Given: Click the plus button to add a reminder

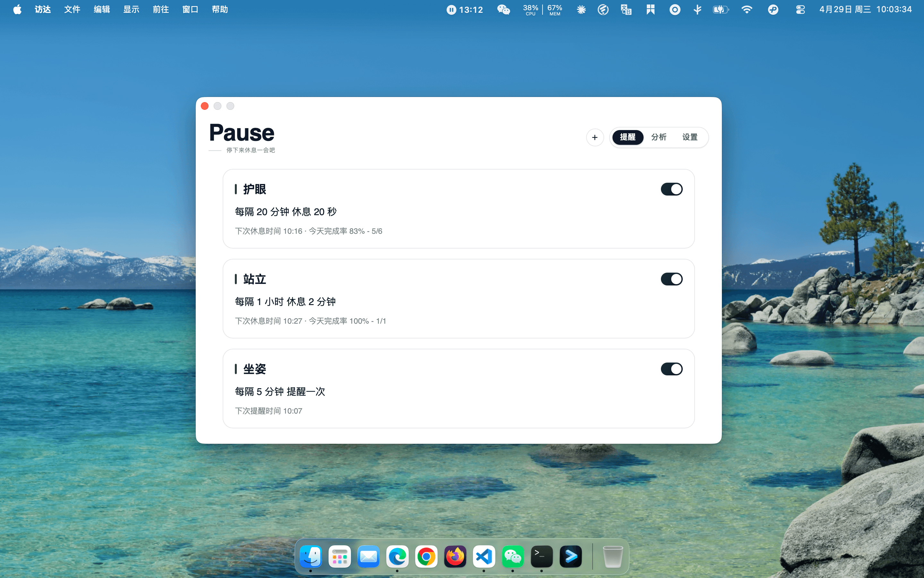Looking at the screenshot, I should 595,137.
